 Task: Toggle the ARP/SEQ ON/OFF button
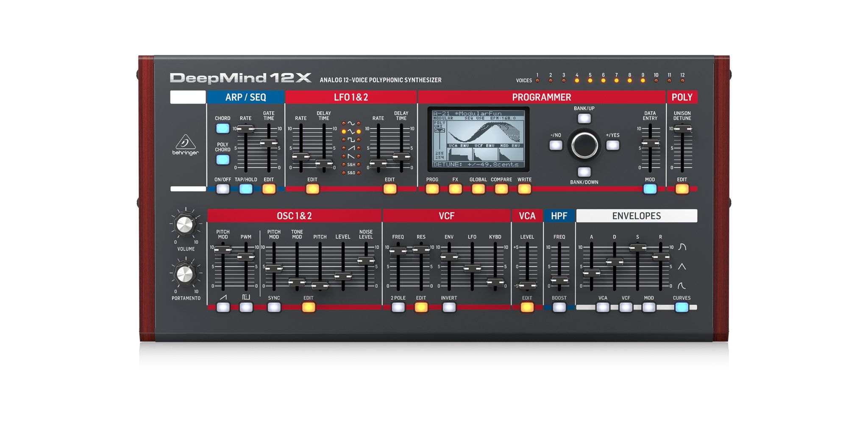[x=223, y=189]
